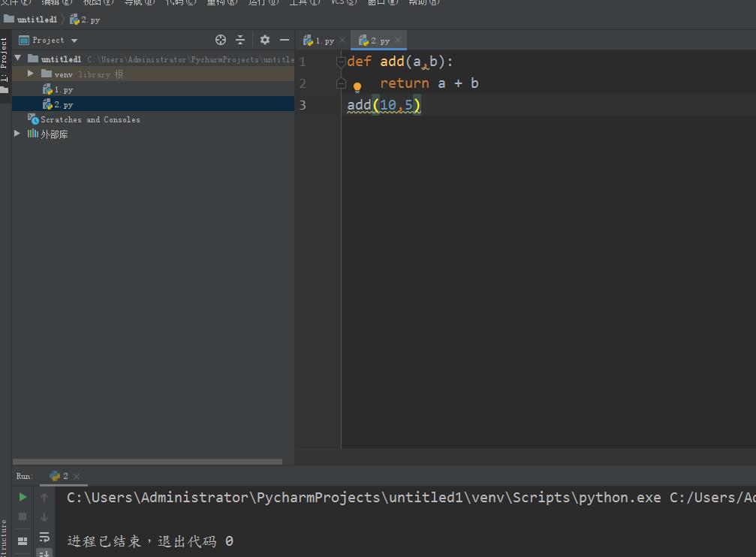Hide the Project panel with minus icon
Image resolution: width=756 pixels, height=557 pixels.
285,40
